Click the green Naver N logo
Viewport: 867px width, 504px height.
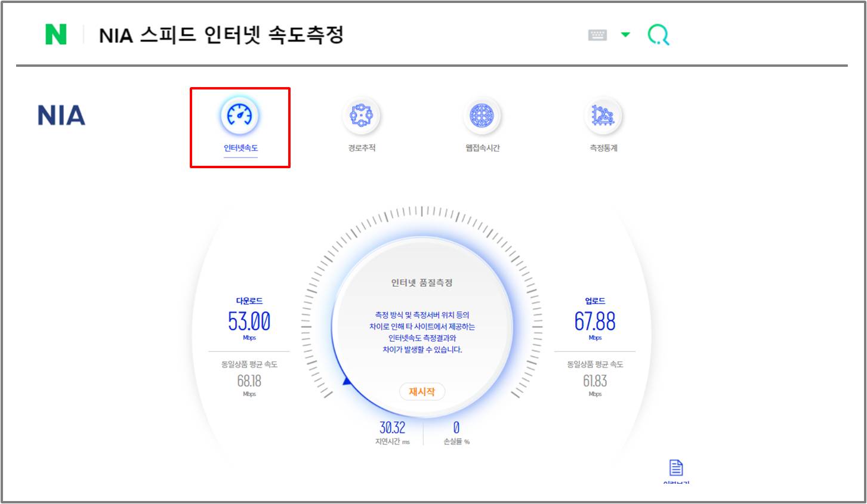click(x=56, y=35)
